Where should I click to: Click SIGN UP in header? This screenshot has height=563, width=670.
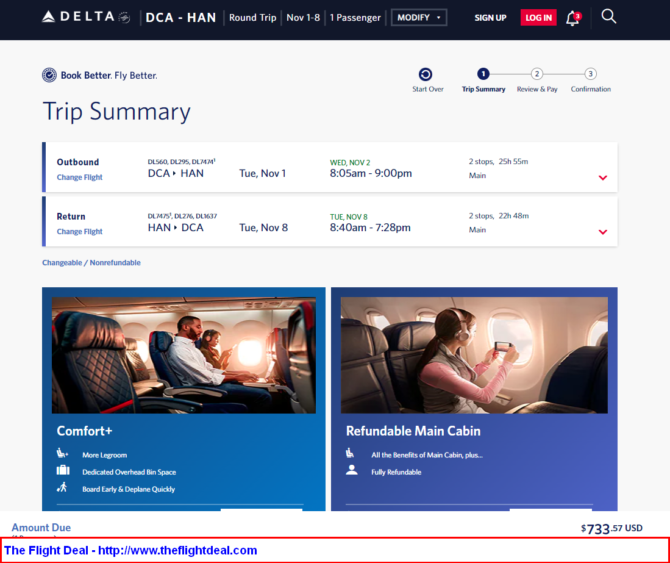pos(490,18)
